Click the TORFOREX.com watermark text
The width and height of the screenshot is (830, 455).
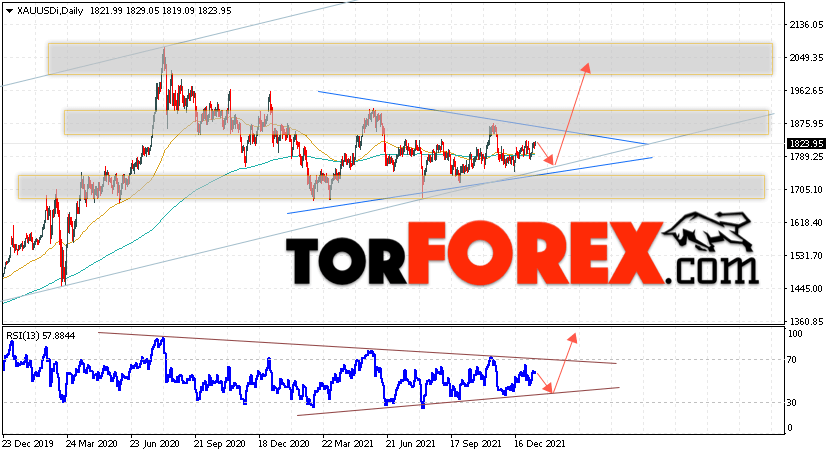pyautogui.click(x=521, y=254)
